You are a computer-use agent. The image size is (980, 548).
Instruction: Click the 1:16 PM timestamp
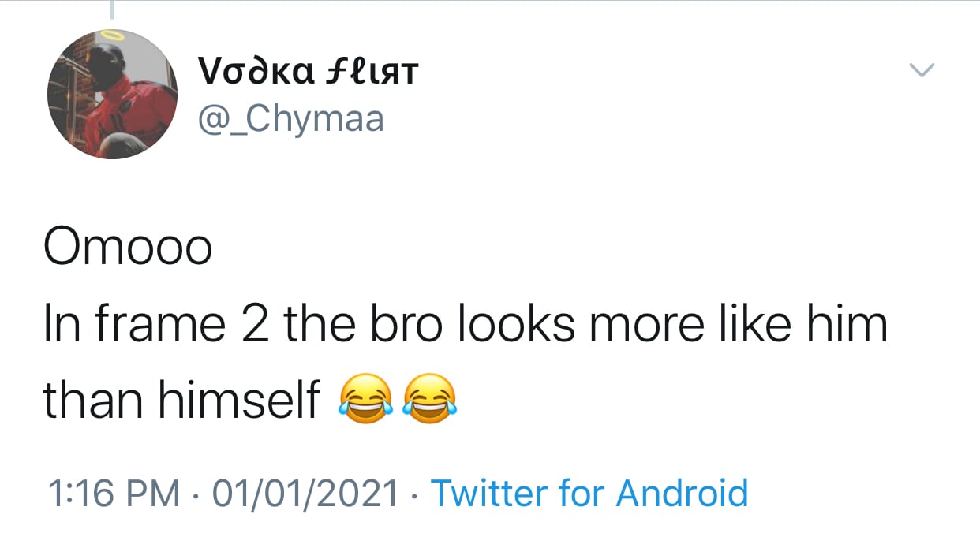(x=113, y=493)
